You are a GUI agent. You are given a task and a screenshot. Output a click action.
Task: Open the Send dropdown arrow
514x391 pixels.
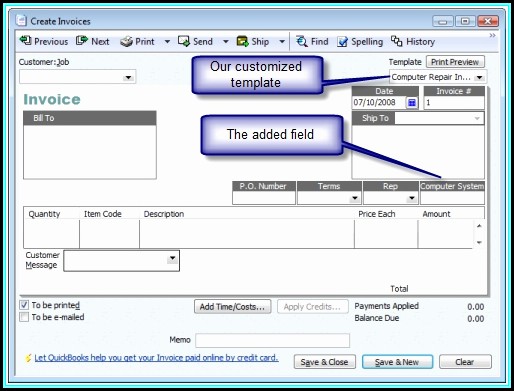pos(226,42)
